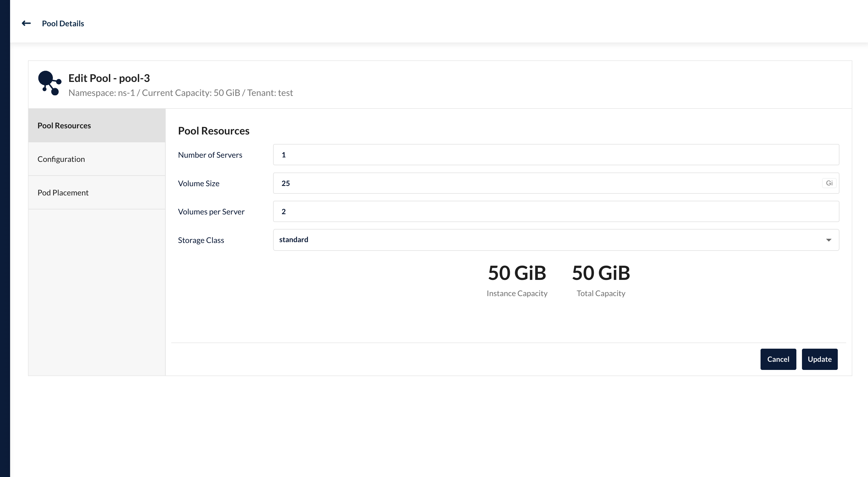868x477 pixels.
Task: Click the Storage Class label
Action: [x=201, y=240]
